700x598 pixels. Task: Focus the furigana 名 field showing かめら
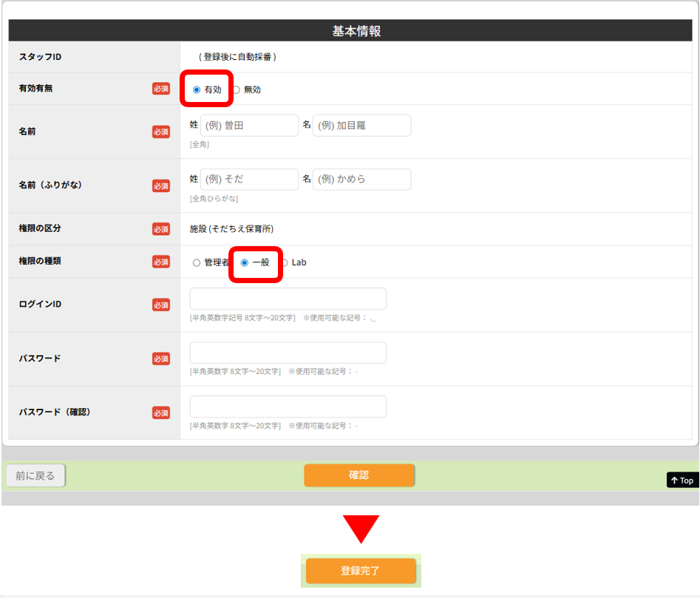(x=361, y=180)
